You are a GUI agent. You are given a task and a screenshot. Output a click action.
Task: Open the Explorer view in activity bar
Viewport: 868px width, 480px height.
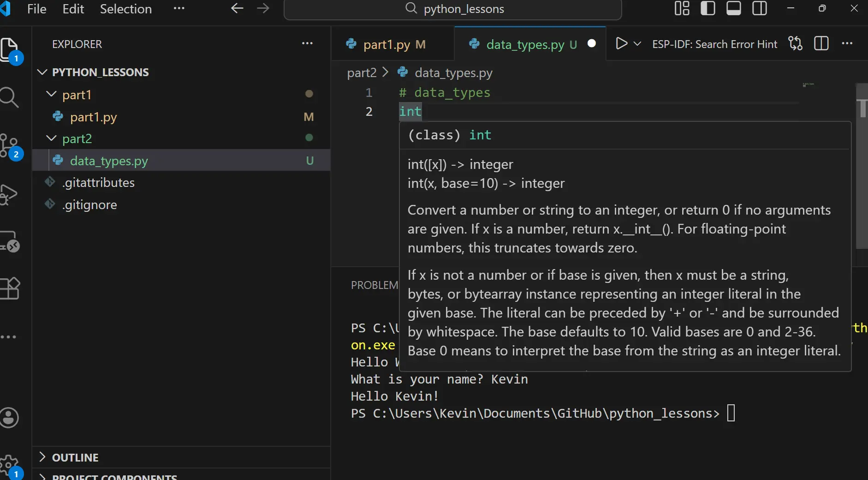(x=10, y=50)
